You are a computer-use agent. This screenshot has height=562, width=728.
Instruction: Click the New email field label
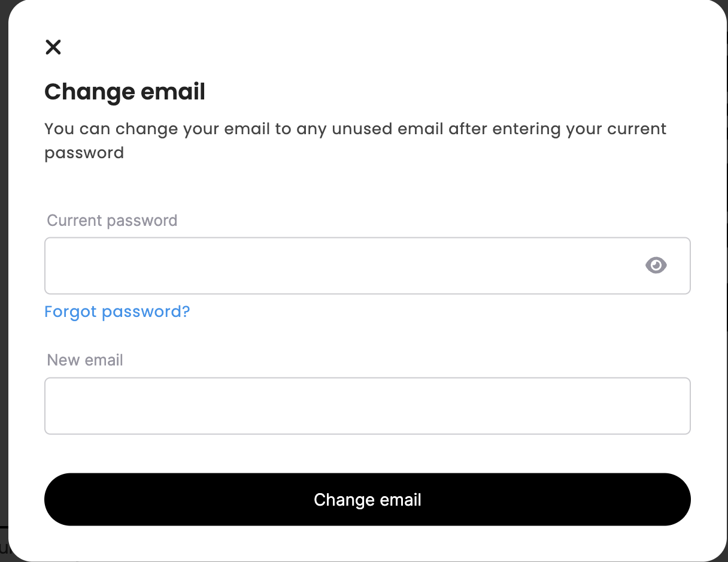click(x=85, y=360)
